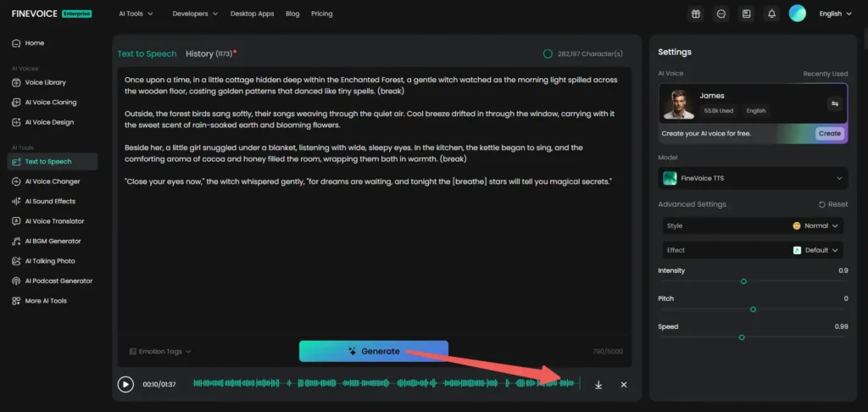Image resolution: width=868 pixels, height=412 pixels.
Task: Open the Pricing page
Action: click(321, 14)
